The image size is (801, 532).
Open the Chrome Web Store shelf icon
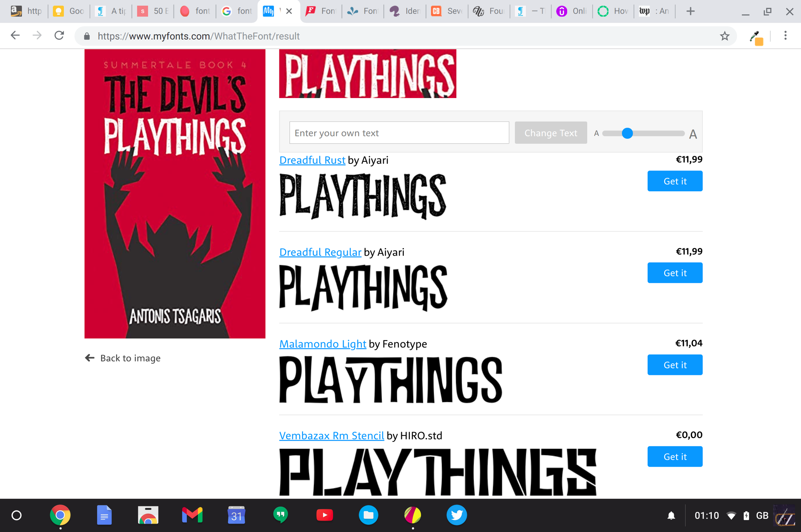[x=148, y=515]
